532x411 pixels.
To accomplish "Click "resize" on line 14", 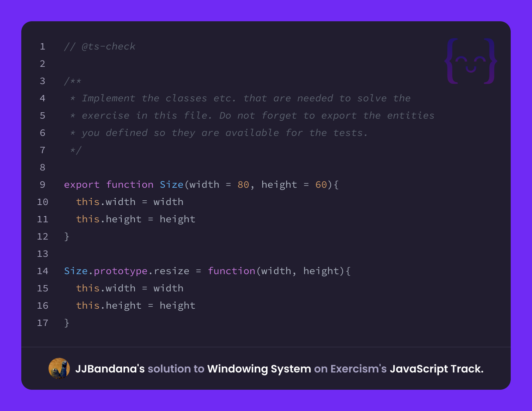I will pyautogui.click(x=172, y=271).
